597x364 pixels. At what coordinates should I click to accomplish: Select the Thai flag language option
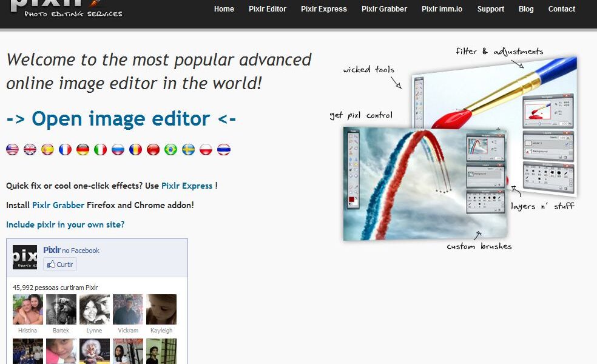pyautogui.click(x=224, y=149)
